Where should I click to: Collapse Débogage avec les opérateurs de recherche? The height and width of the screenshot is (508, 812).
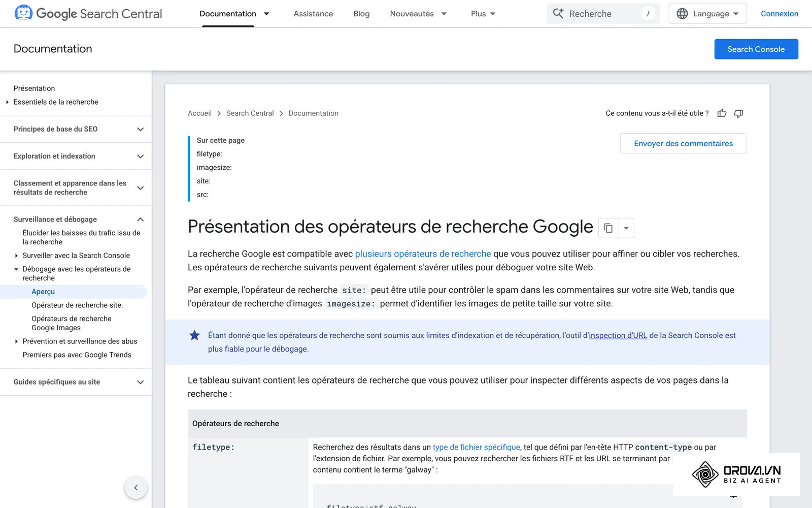(x=16, y=269)
